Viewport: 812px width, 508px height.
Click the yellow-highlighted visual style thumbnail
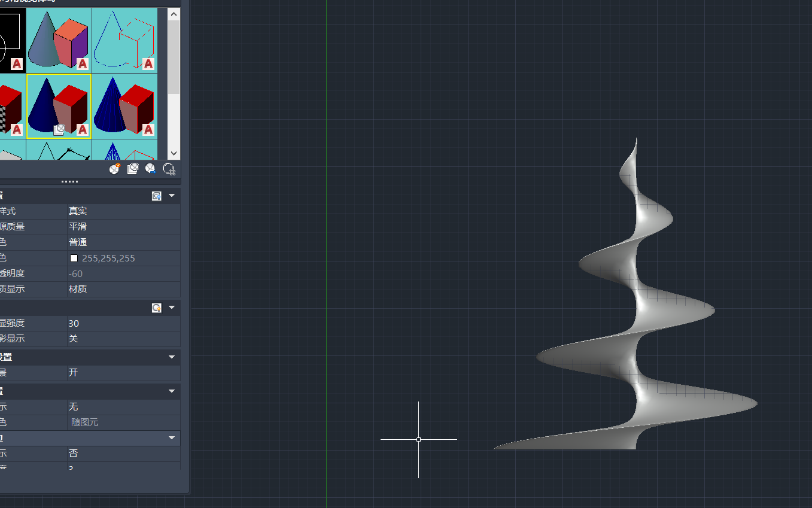(x=59, y=106)
